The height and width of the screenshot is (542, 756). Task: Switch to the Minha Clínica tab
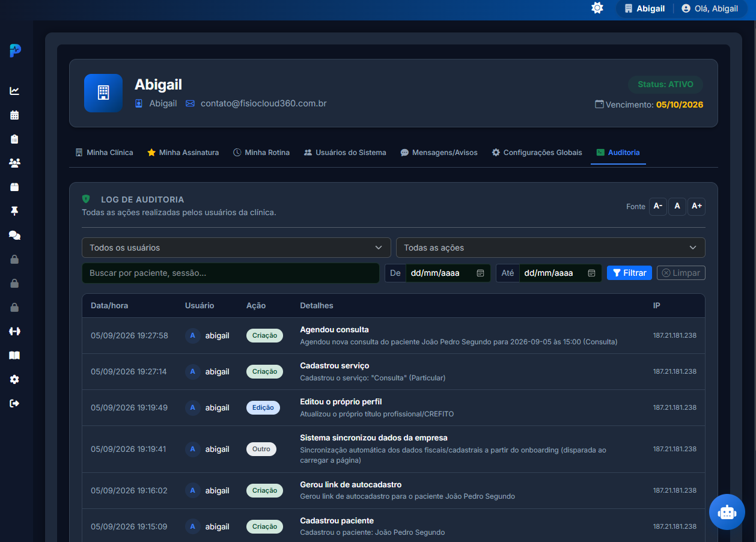pos(104,153)
